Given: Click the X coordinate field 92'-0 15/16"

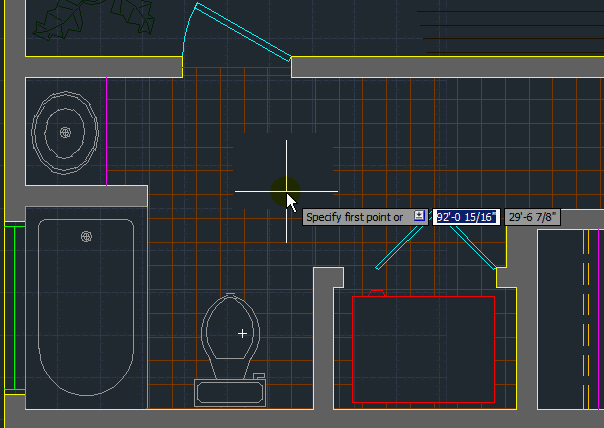Looking at the screenshot, I should coord(465,217).
